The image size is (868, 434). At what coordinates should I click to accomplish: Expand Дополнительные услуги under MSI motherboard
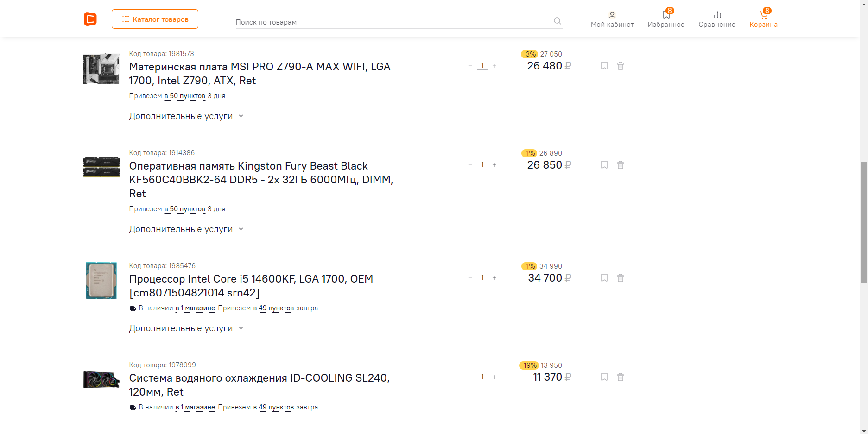(x=186, y=116)
